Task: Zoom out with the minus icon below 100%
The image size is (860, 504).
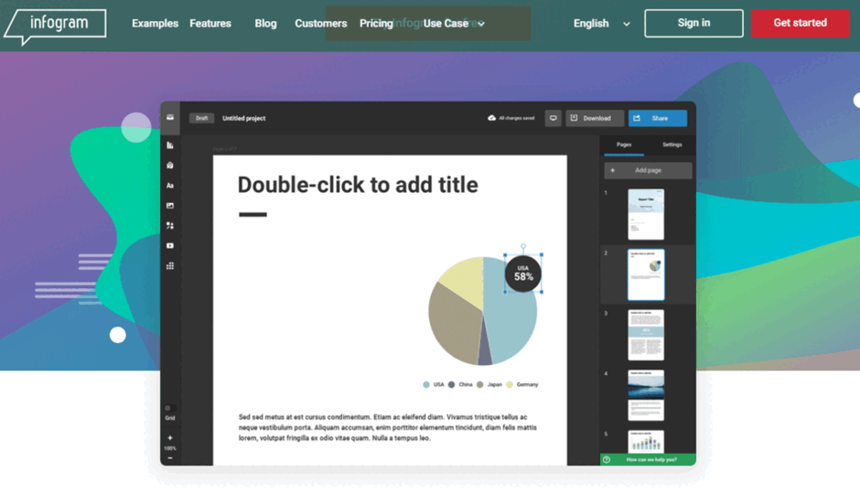Action: (170, 458)
